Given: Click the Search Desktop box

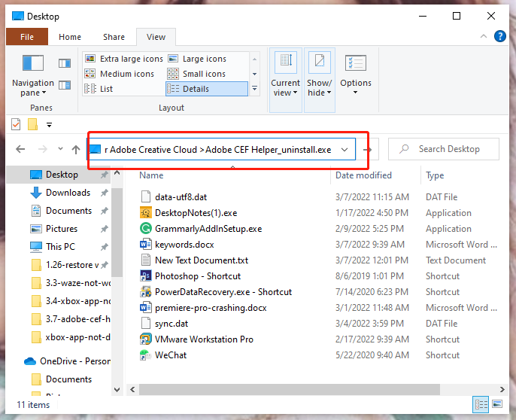Looking at the screenshot, I should pyautogui.click(x=444, y=149).
